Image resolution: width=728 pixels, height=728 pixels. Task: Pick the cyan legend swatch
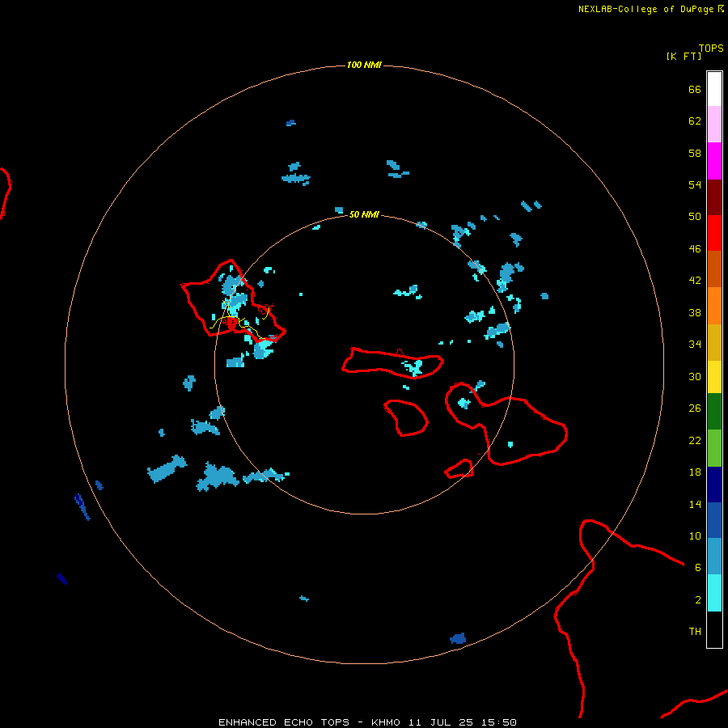[714, 593]
